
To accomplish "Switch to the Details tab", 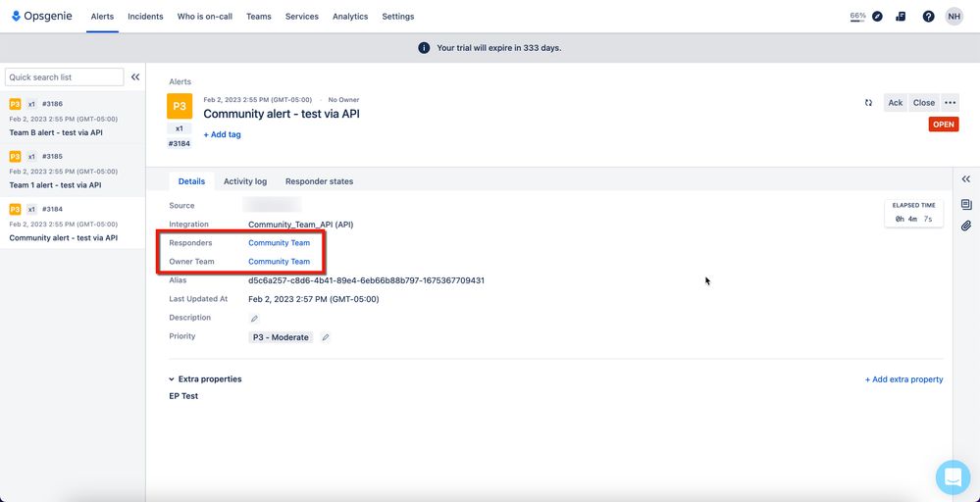I will (x=191, y=181).
